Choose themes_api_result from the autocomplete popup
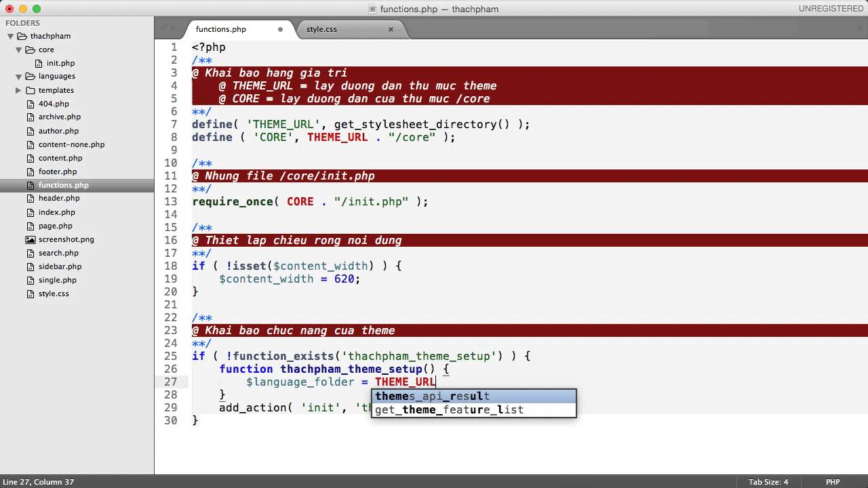This screenshot has width=868, height=488. 473,396
